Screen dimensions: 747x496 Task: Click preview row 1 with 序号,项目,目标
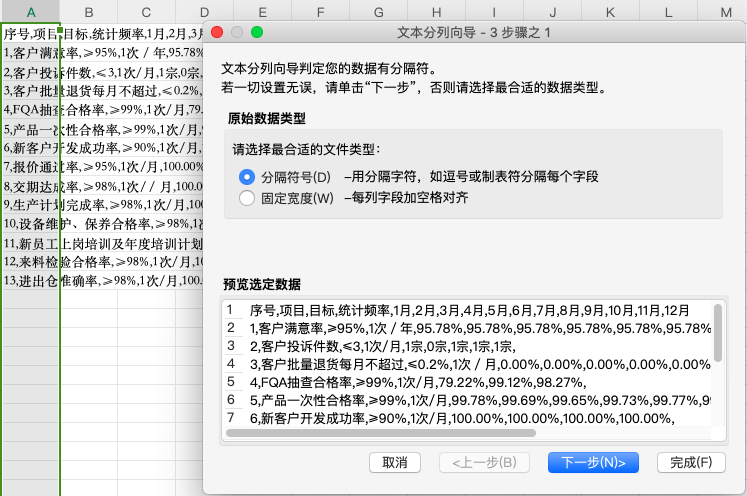(x=468, y=310)
